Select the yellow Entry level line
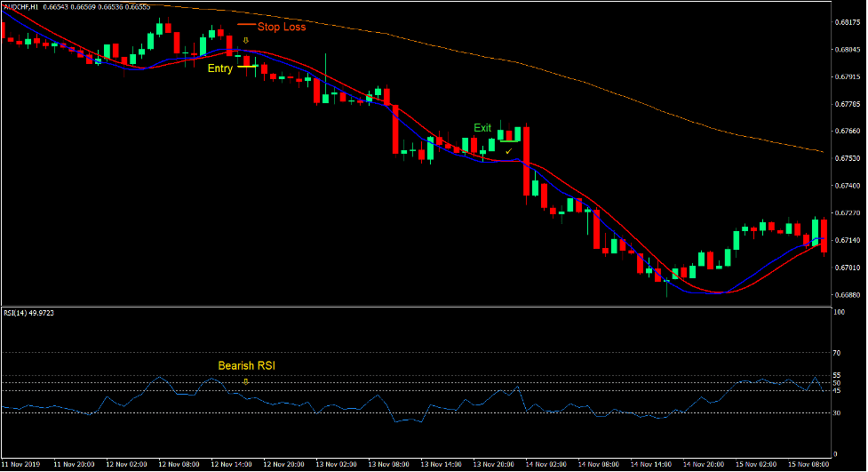 coord(248,66)
